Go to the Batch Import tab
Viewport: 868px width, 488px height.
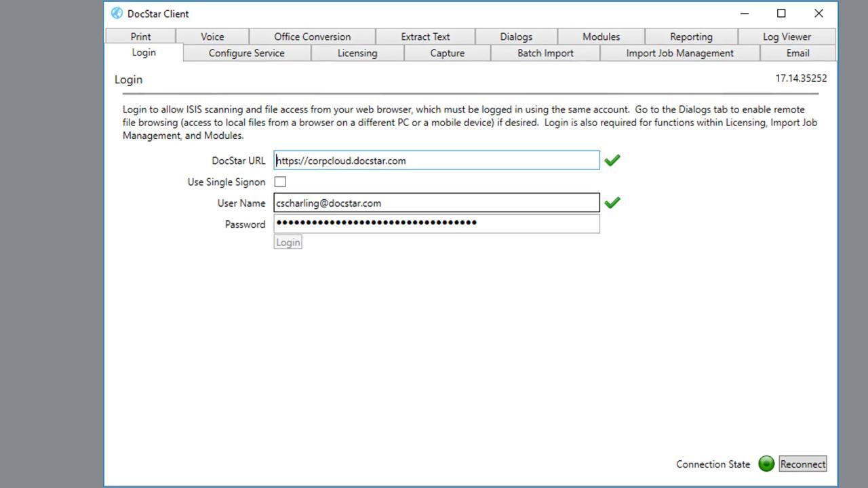point(545,53)
